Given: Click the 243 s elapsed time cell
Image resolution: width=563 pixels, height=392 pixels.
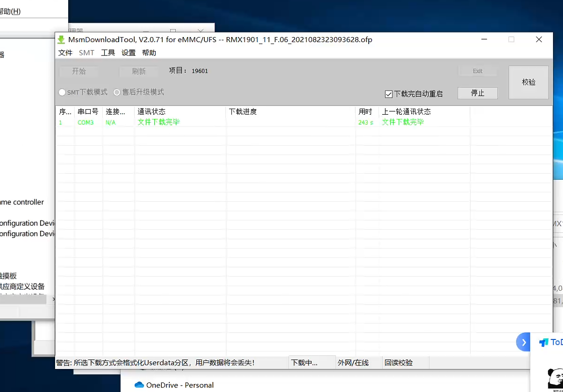Looking at the screenshot, I should point(366,123).
